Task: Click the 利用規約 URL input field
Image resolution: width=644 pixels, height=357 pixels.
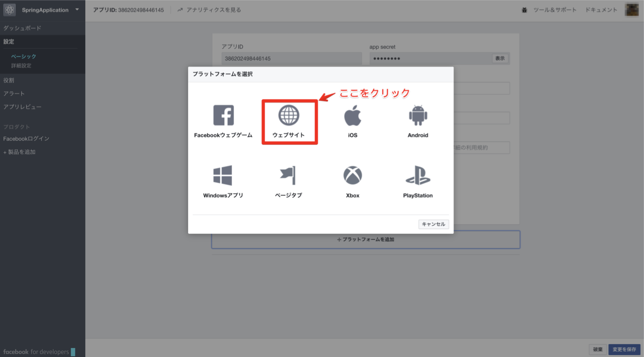Action: pyautogui.click(x=482, y=147)
